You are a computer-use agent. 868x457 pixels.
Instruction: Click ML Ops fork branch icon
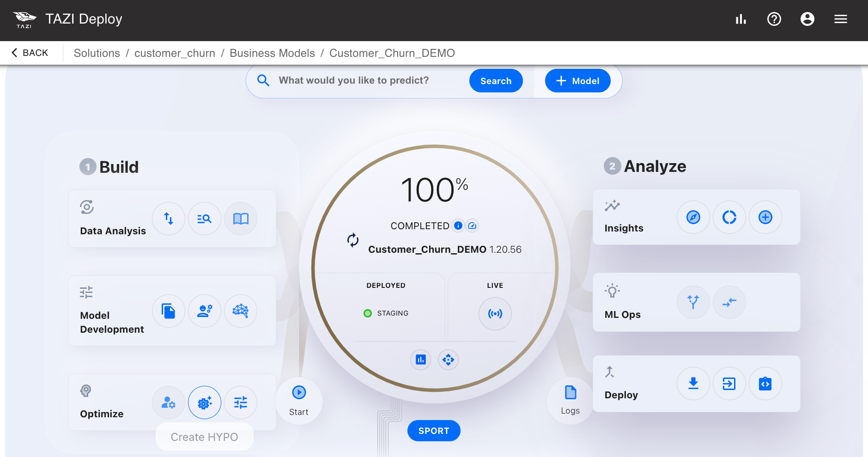693,302
